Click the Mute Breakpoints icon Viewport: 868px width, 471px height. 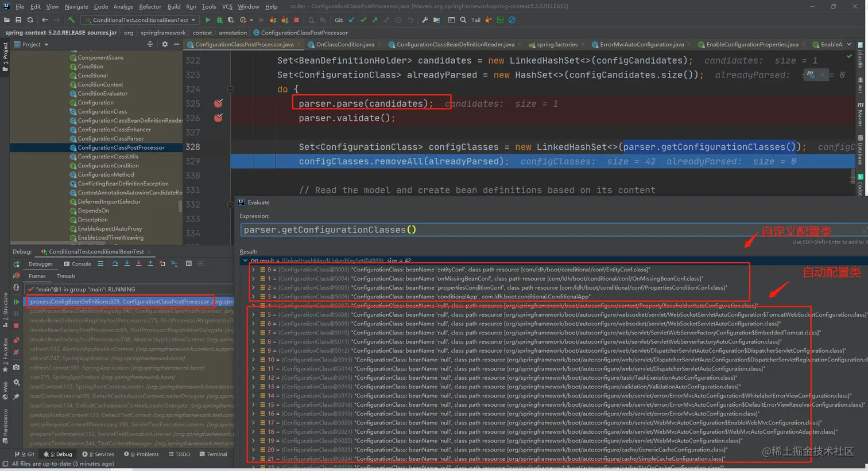click(x=17, y=351)
